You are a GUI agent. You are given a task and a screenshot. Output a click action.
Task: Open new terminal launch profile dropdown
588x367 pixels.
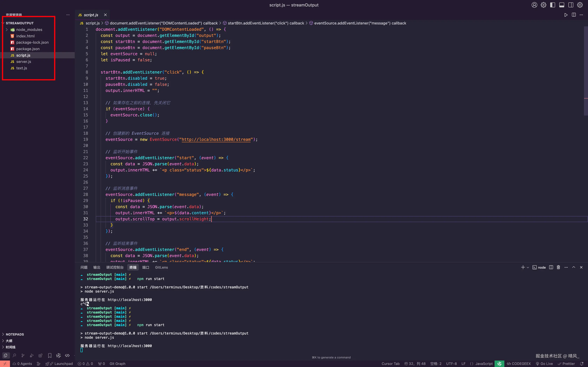(528, 268)
